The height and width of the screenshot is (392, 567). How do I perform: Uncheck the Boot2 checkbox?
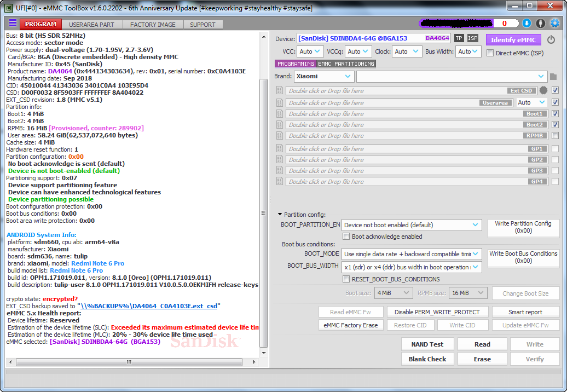(x=556, y=124)
